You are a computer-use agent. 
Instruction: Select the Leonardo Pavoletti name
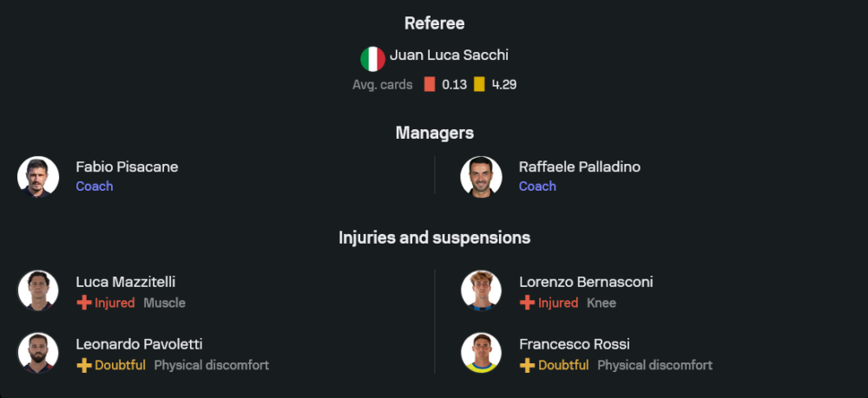point(139,344)
